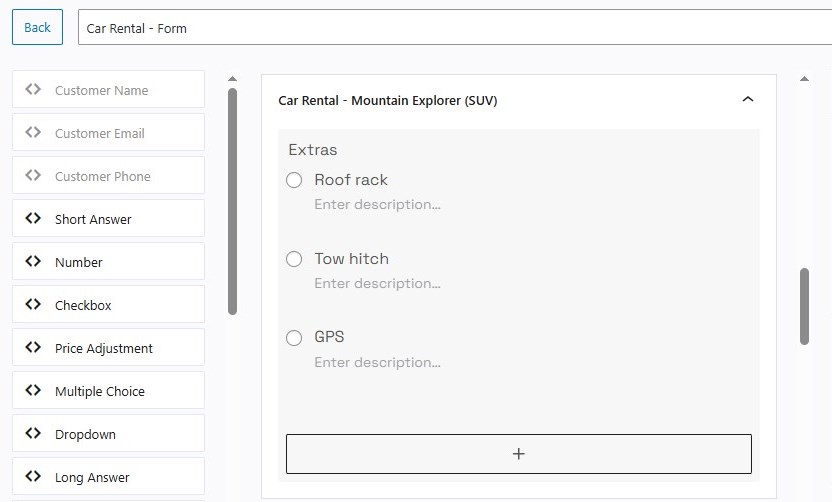Add the Customer Email field
The image size is (832, 502).
tap(108, 132)
